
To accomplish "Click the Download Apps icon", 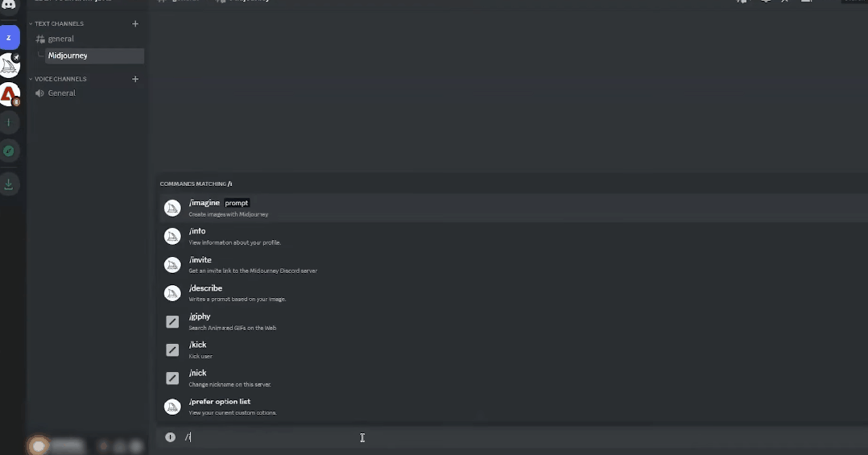I will 9,184.
